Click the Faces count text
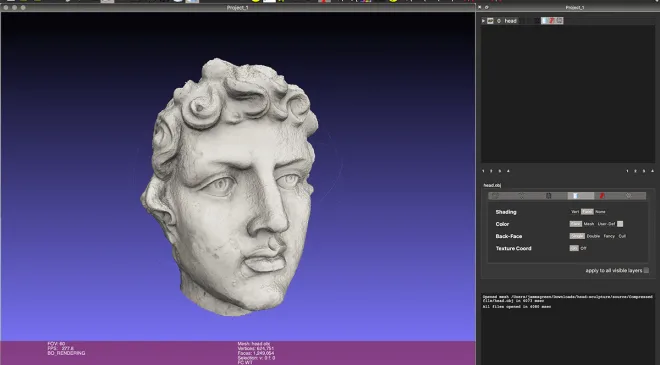This screenshot has width=660, height=365. click(256, 353)
